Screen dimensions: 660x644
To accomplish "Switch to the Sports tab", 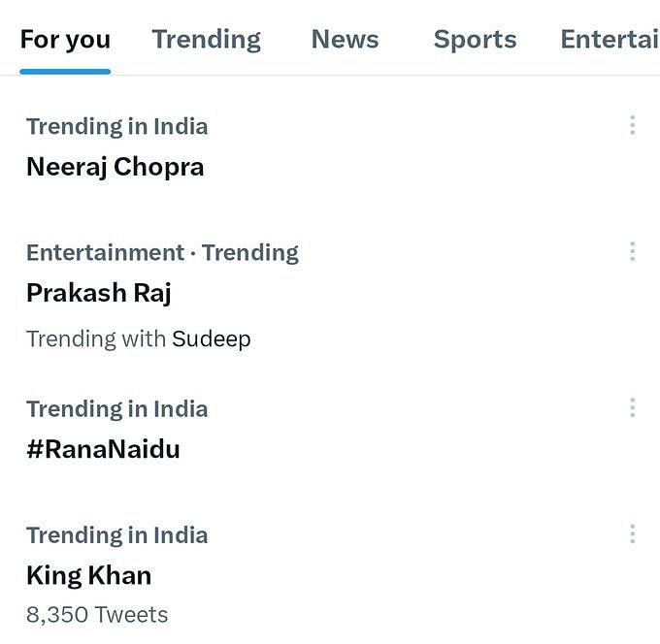I will pos(475,40).
